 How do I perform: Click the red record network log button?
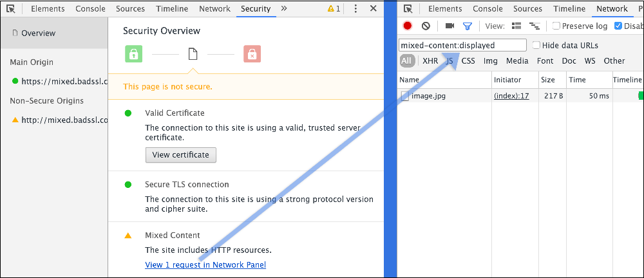408,26
